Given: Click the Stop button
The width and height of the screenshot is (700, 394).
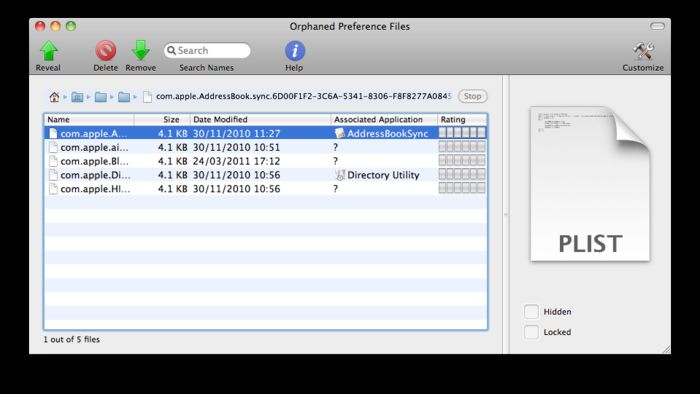Looking at the screenshot, I should click(x=472, y=96).
